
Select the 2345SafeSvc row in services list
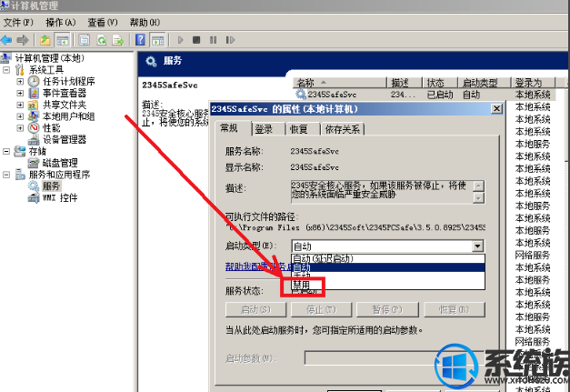click(x=424, y=95)
